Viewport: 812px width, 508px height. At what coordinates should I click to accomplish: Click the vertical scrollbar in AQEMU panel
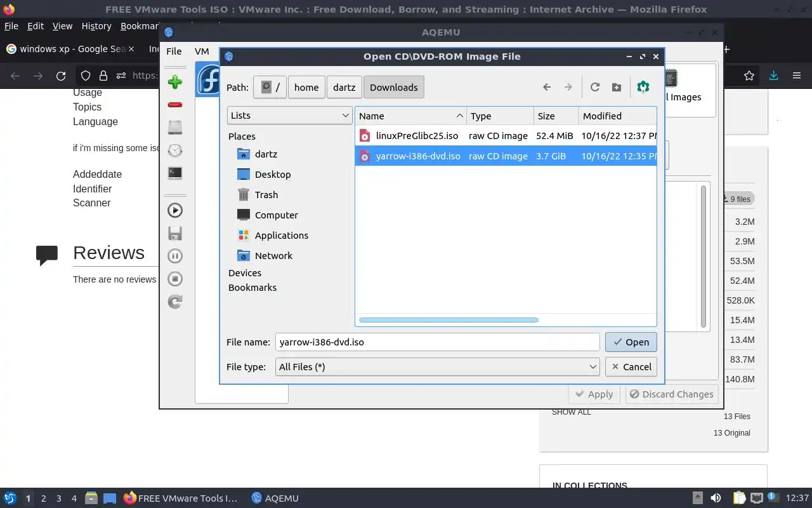point(704,257)
